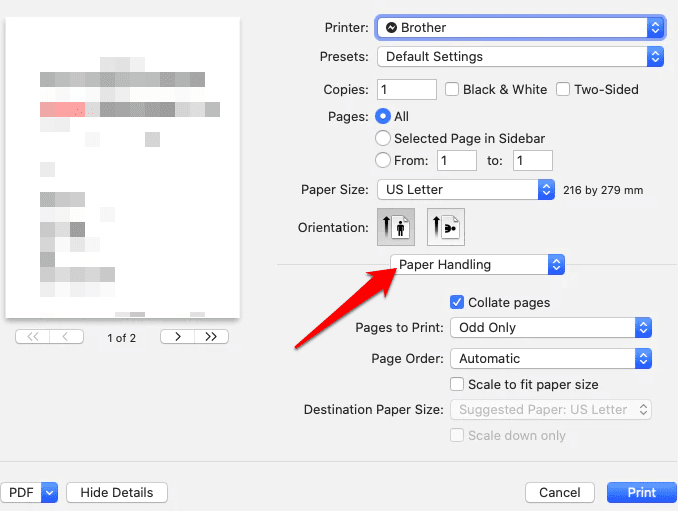Select portrait orientation icon

395,228
